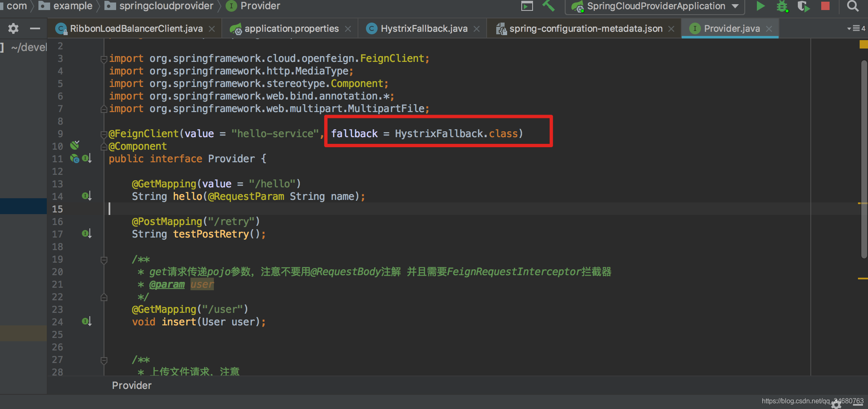Click the Provider.java interface file icon

(x=695, y=28)
